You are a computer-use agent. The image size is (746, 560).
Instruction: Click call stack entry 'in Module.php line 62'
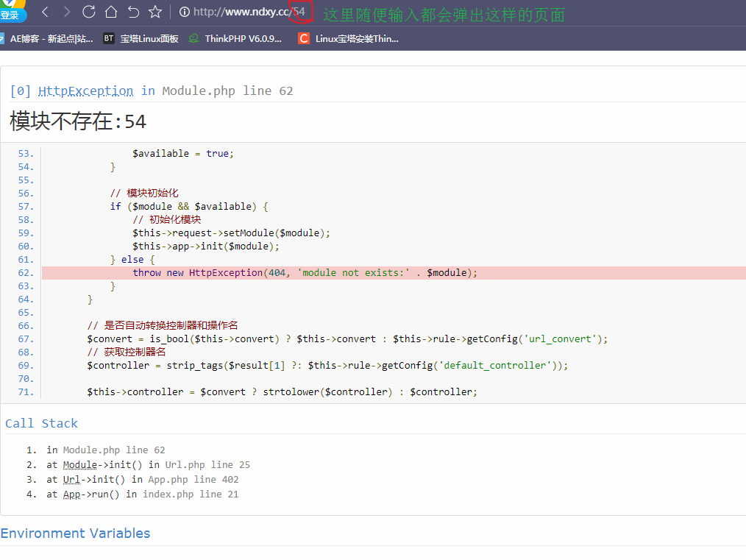point(106,450)
